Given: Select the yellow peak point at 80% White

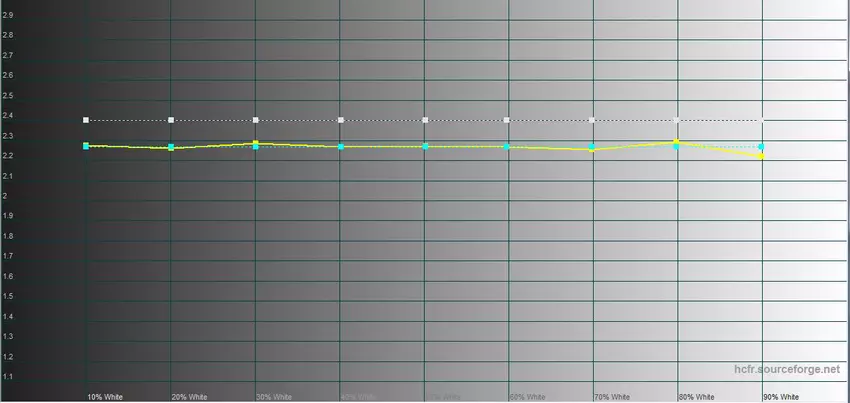Looking at the screenshot, I should point(677,142).
